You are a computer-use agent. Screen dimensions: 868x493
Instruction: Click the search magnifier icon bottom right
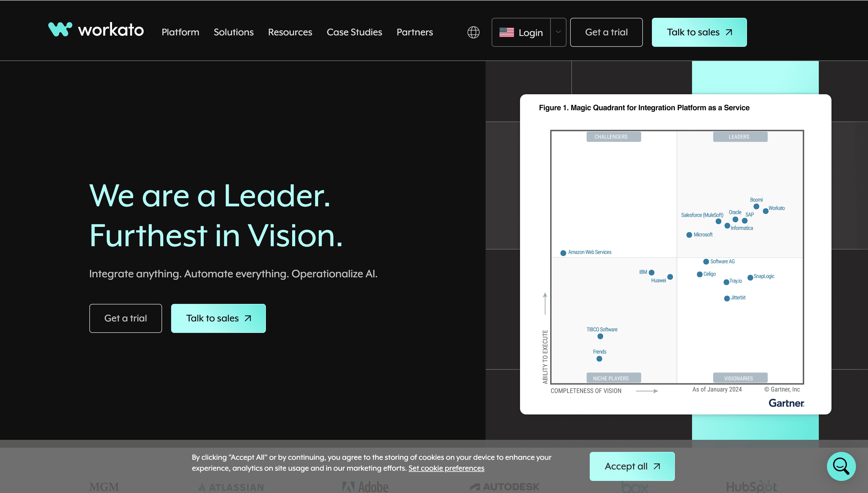841,466
